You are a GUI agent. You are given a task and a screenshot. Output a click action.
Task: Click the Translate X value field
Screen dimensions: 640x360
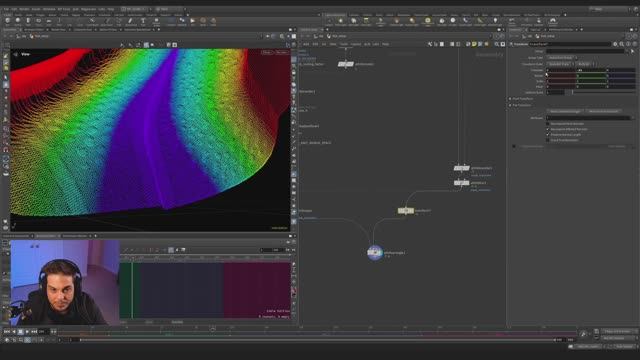561,70
